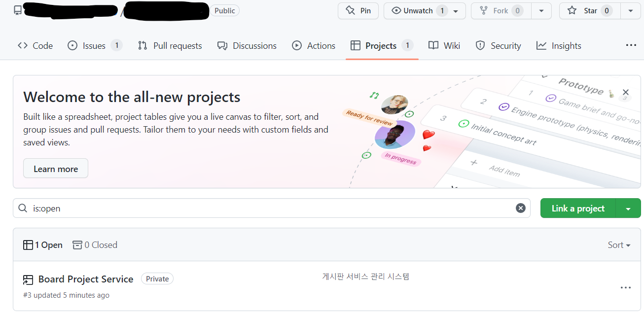The width and height of the screenshot is (644, 314).
Task: Open the Insights tab
Action: click(559, 46)
